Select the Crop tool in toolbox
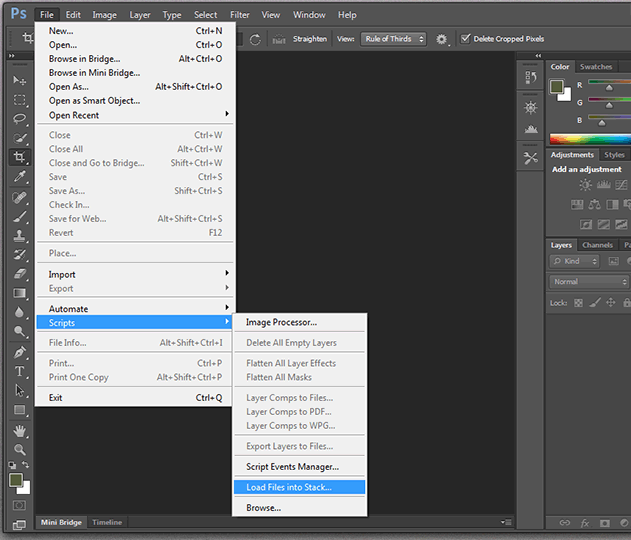 point(19,157)
